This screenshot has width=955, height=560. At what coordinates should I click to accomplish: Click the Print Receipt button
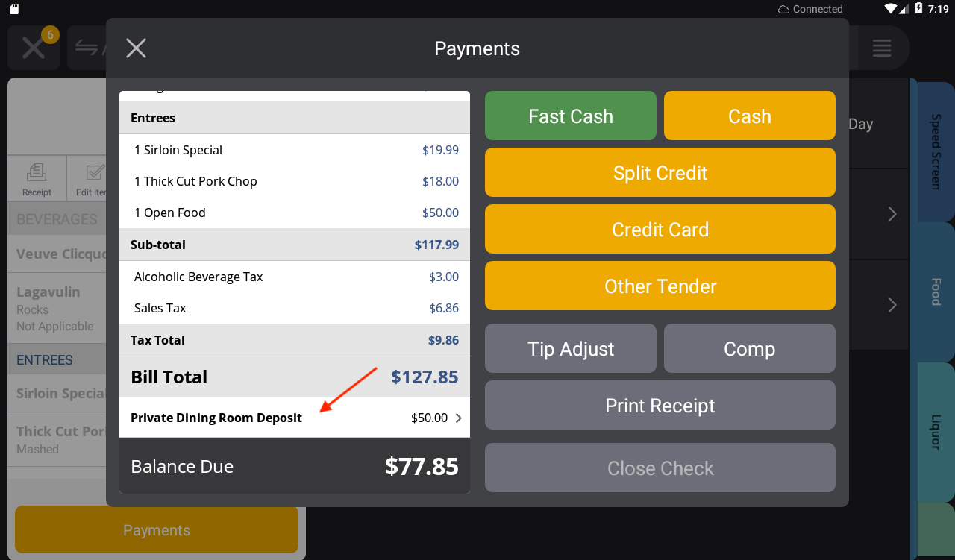point(660,405)
